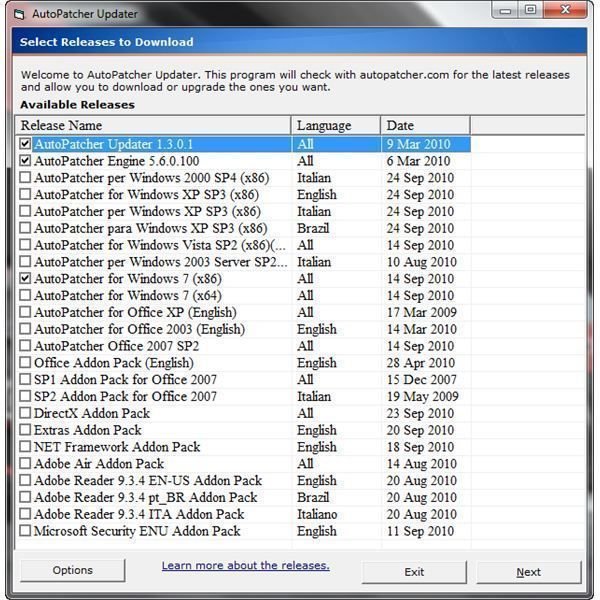Check AutoPatcher per Windows 2003 Server checkbox
This screenshot has height=600, width=600.
click(x=25, y=262)
